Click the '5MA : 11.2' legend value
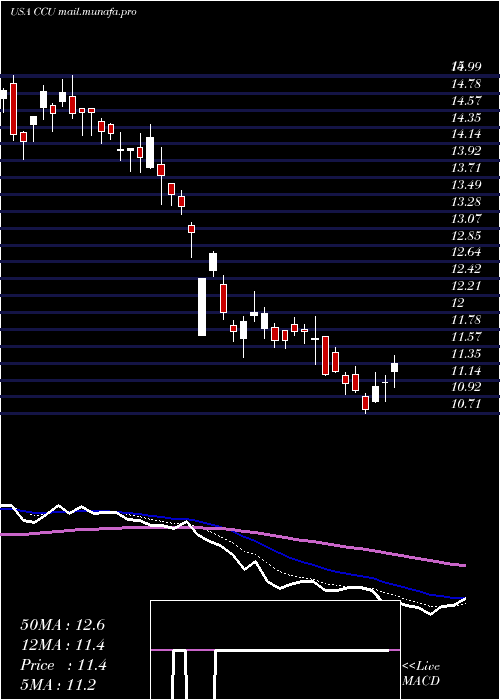Screen dimensions: 500x700 pyautogui.click(x=58, y=685)
